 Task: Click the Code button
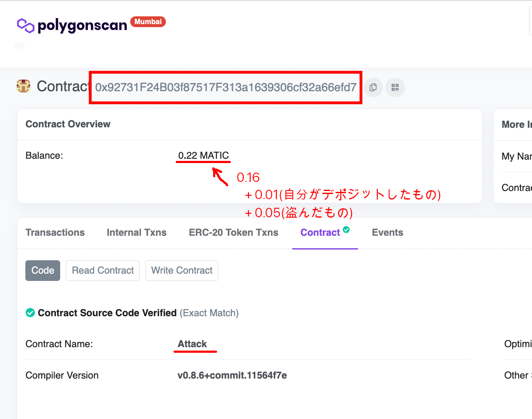click(43, 271)
